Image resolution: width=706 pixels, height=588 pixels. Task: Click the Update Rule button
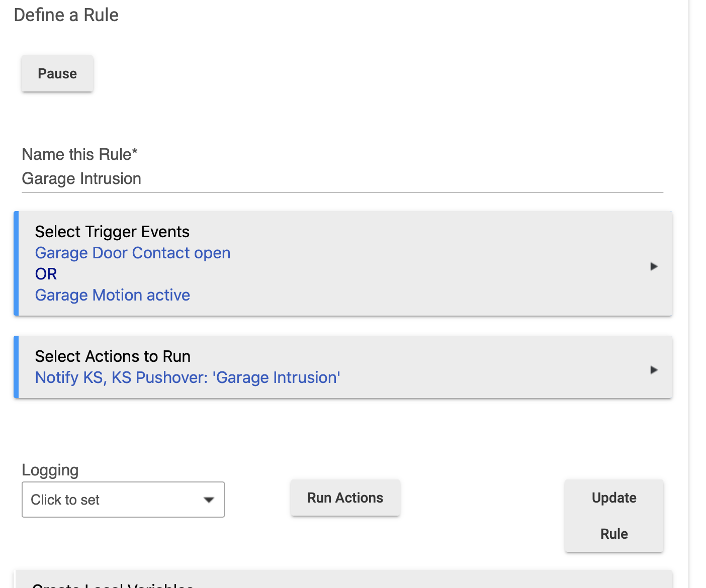[614, 516]
